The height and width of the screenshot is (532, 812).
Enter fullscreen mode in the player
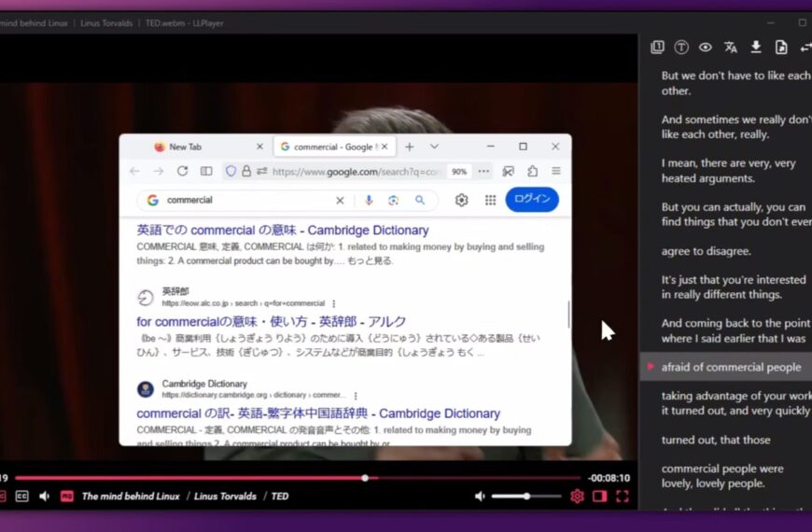pyautogui.click(x=622, y=497)
